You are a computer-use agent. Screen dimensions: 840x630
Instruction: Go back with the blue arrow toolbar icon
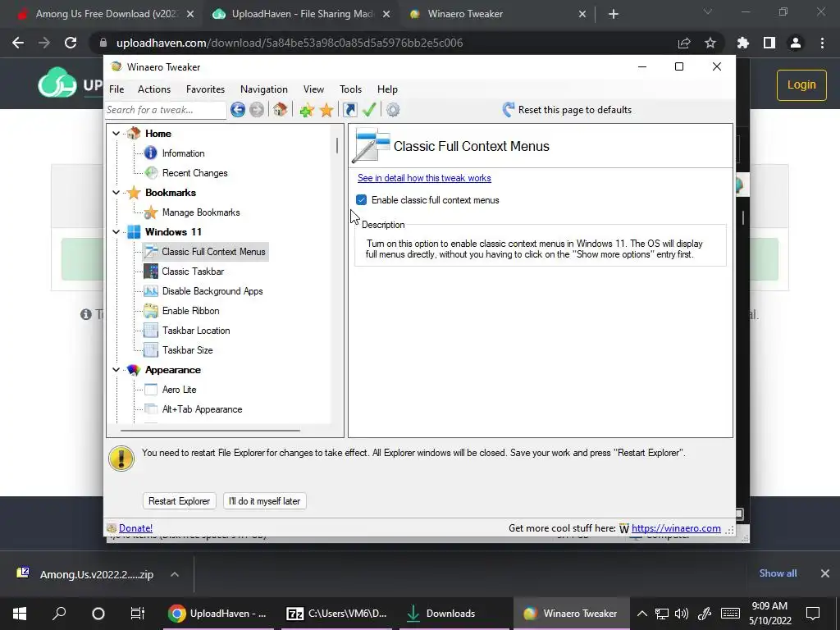point(238,110)
